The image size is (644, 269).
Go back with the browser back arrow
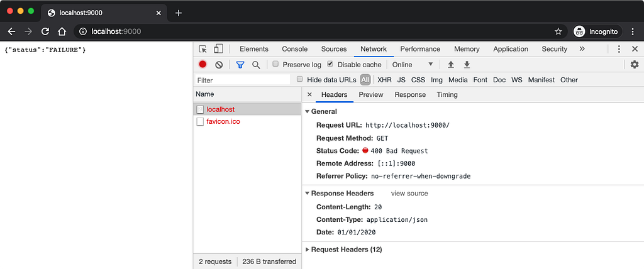click(11, 31)
